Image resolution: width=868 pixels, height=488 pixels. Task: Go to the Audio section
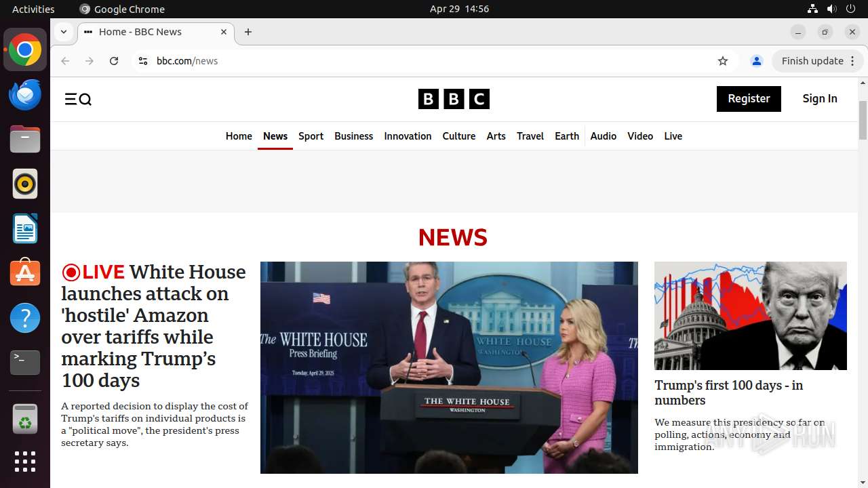click(604, 136)
